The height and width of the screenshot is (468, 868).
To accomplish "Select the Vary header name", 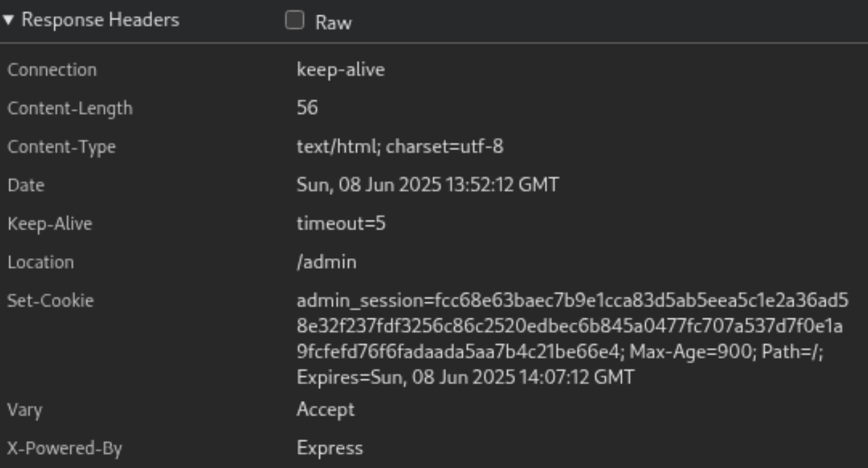I will pos(24,410).
